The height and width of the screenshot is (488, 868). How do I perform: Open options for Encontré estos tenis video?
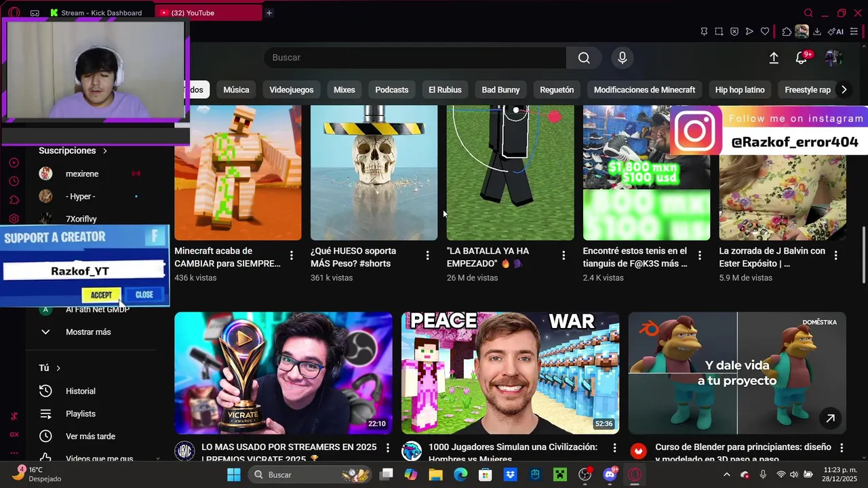[700, 256]
